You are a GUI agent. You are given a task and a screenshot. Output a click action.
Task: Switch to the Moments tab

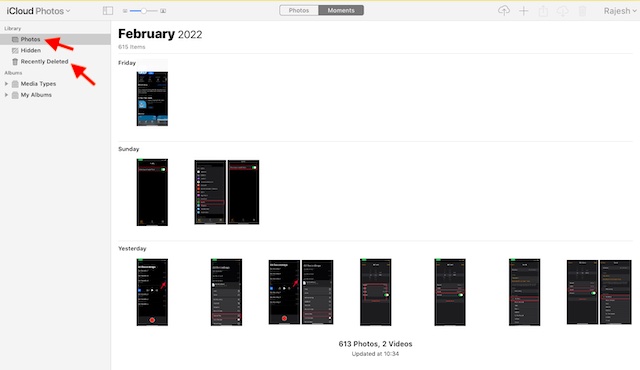(x=341, y=10)
